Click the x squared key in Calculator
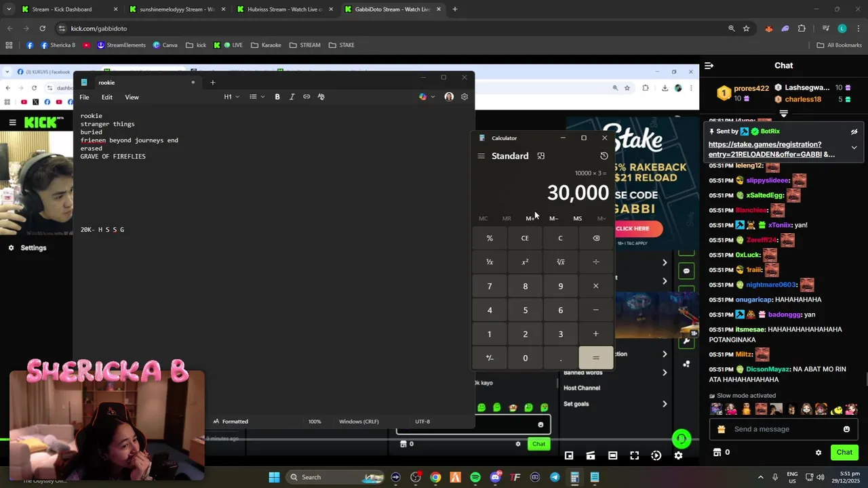The image size is (868, 488). 525,262
